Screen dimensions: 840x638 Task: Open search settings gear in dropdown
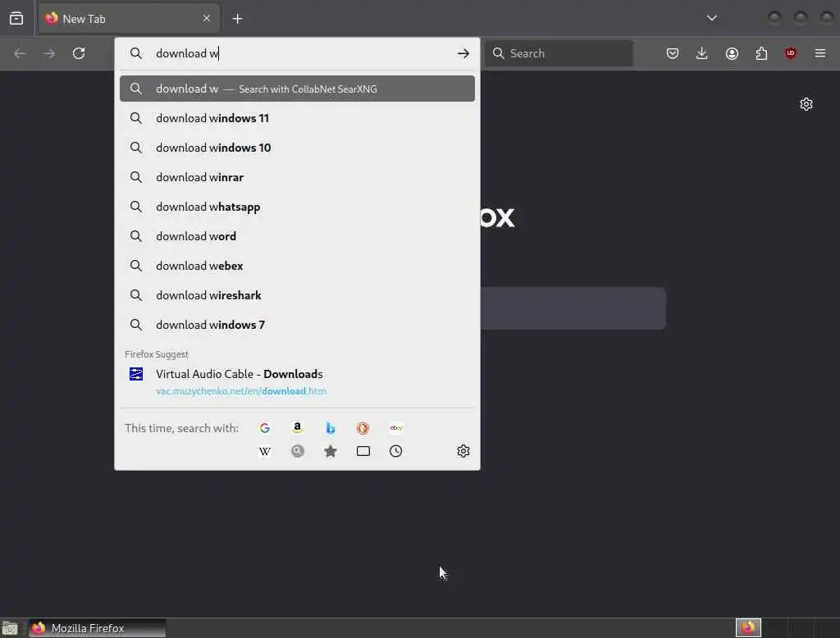point(463,451)
